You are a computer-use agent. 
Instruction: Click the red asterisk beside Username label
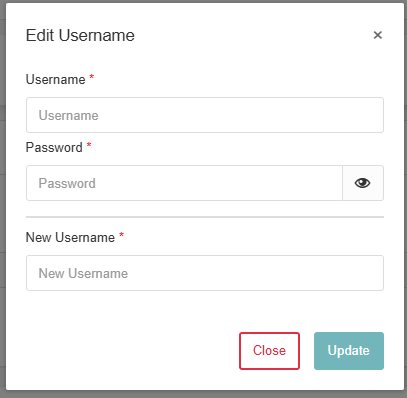92,78
